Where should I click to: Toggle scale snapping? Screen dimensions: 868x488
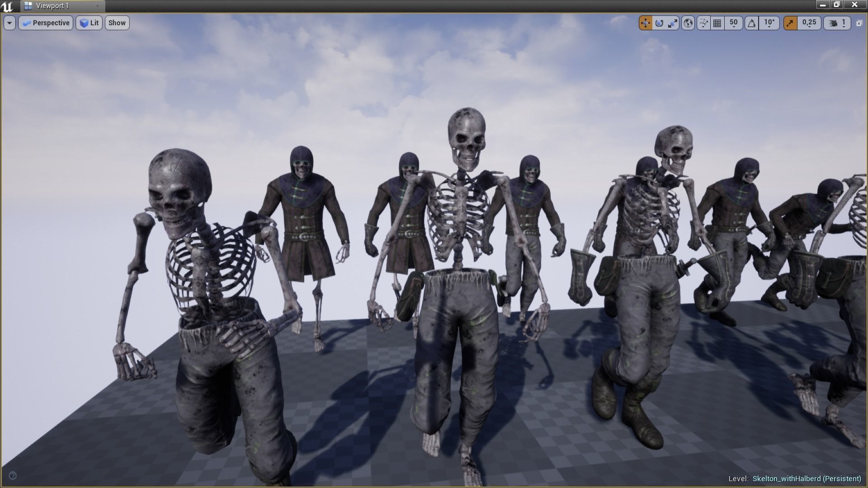[790, 23]
